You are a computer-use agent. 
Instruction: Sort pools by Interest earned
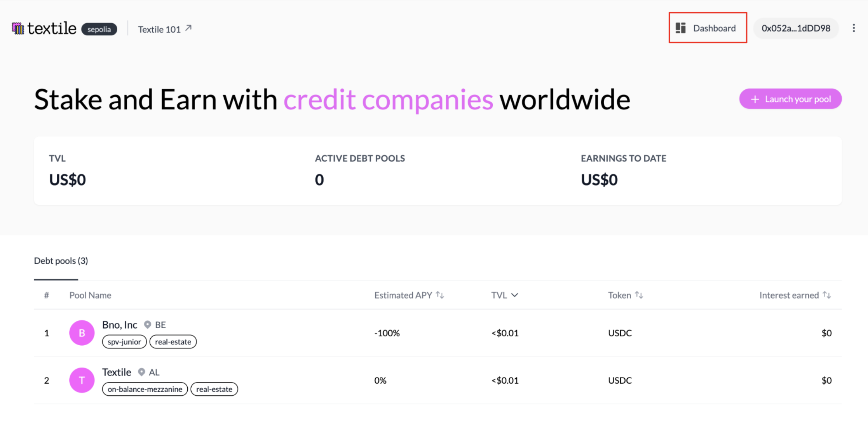click(827, 295)
